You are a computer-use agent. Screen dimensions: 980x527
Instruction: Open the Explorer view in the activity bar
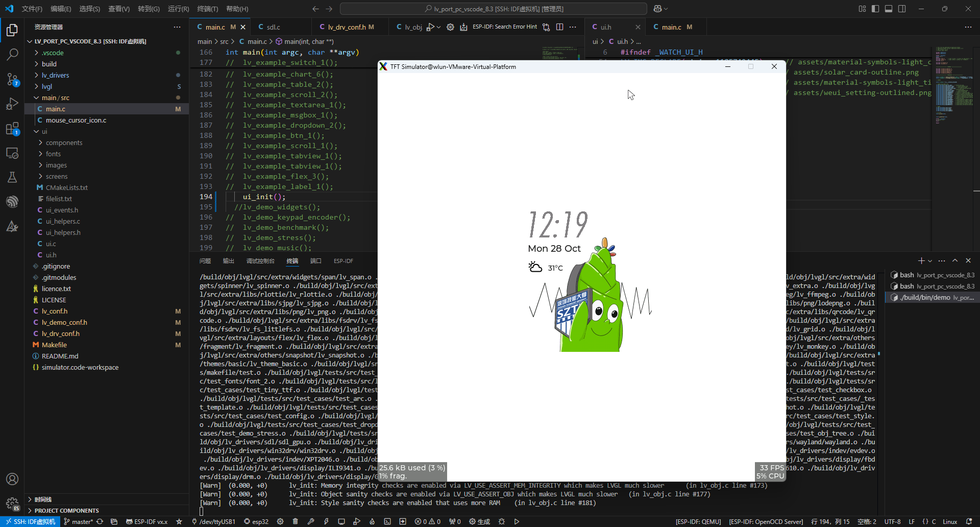coord(12,30)
